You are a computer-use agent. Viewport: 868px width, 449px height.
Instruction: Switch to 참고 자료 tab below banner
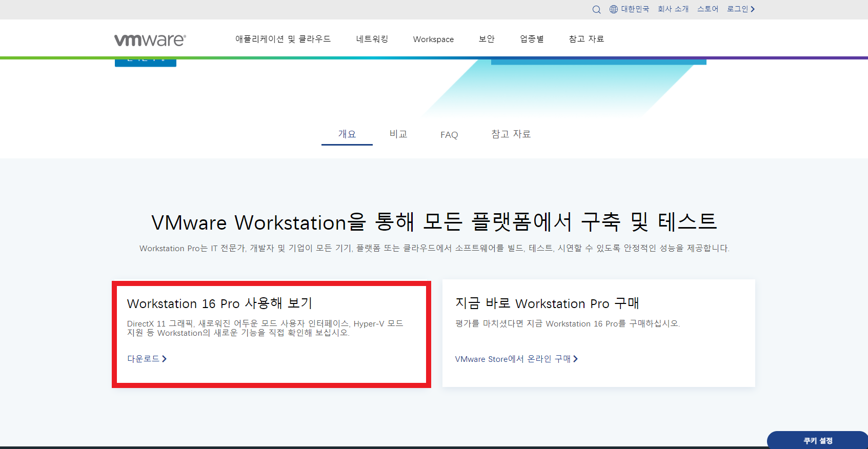pyautogui.click(x=511, y=134)
